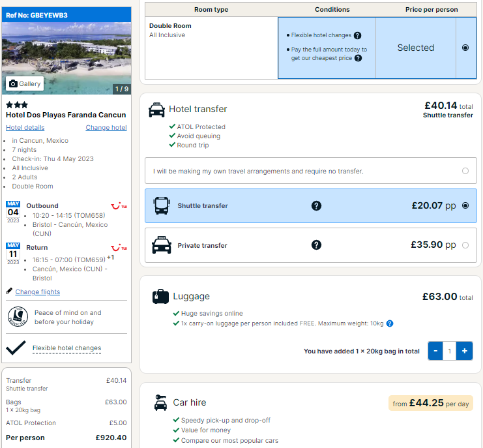Click the suitcase icon beside Luggage heading
Viewport: 483px width, 448px height.
point(160,297)
